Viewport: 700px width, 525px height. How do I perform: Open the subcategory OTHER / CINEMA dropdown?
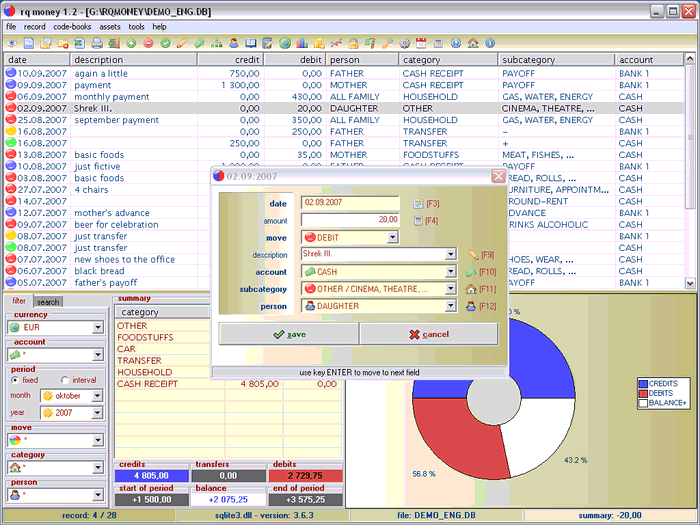click(x=450, y=289)
